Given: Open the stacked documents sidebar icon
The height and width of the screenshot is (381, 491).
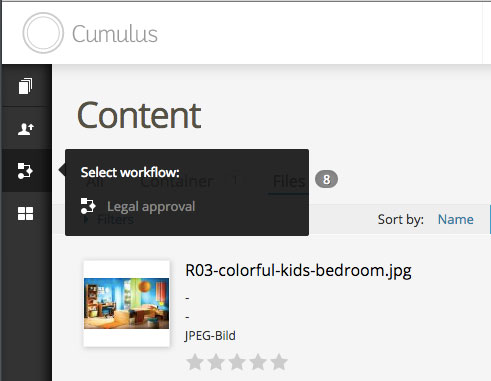Looking at the screenshot, I should (26, 86).
